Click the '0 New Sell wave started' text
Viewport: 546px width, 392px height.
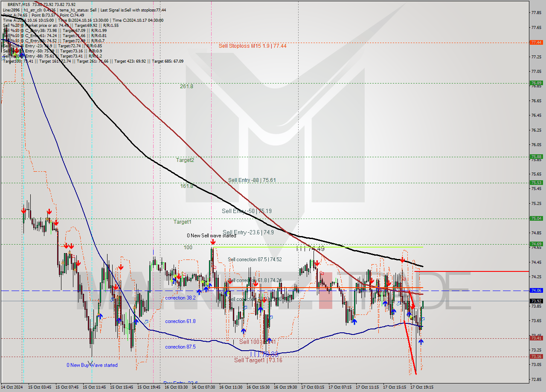[211, 236]
